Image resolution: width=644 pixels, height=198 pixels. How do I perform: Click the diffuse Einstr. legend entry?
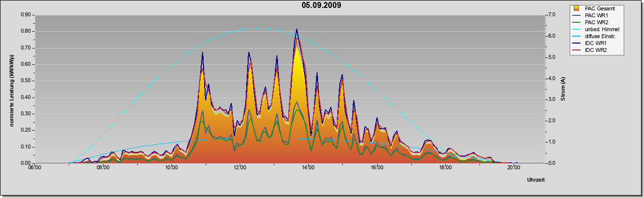pyautogui.click(x=595, y=36)
